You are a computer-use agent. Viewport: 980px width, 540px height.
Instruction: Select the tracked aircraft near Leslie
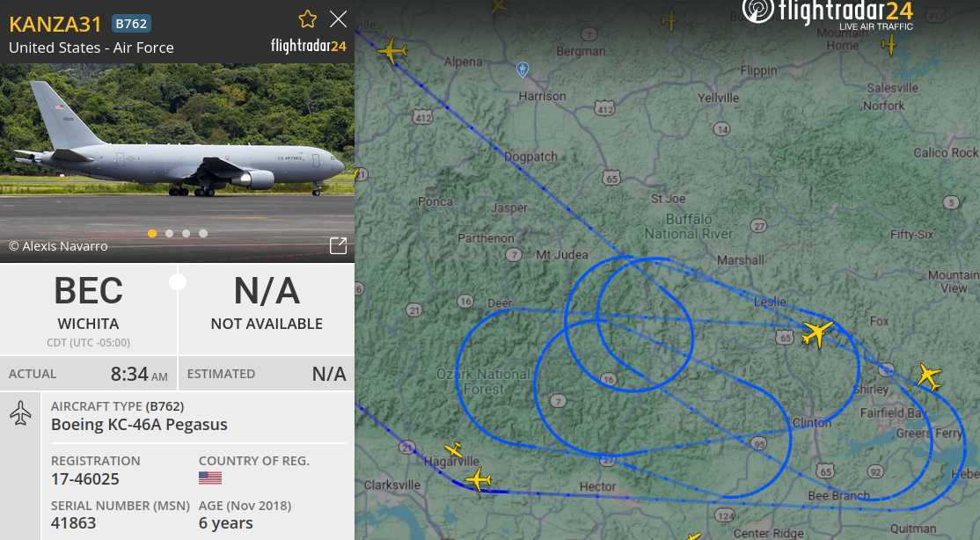[817, 332]
